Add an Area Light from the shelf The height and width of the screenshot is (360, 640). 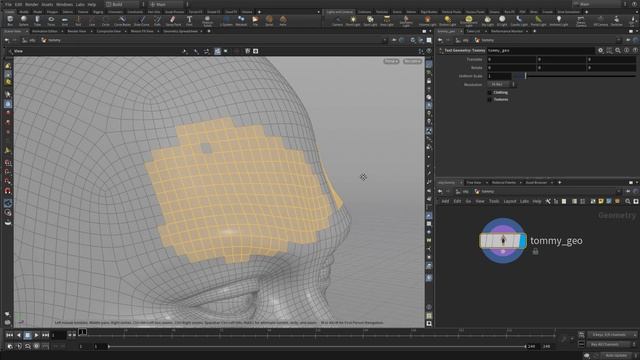(387, 21)
